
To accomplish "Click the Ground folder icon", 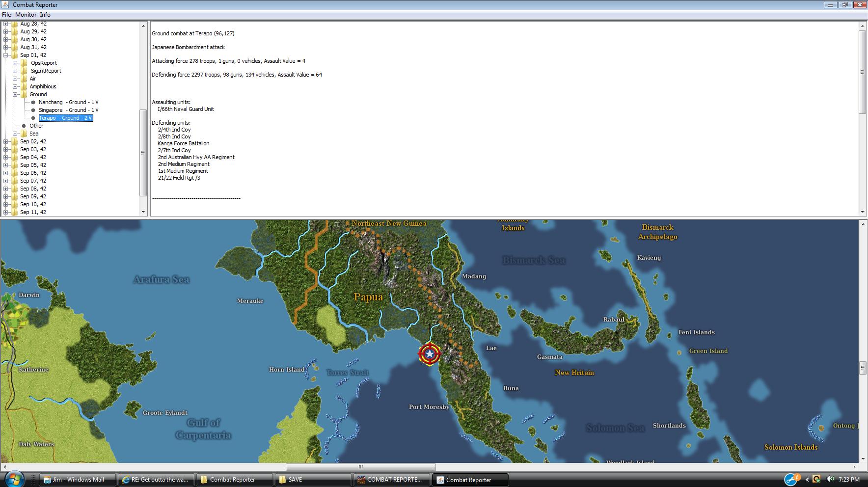I will coord(24,94).
